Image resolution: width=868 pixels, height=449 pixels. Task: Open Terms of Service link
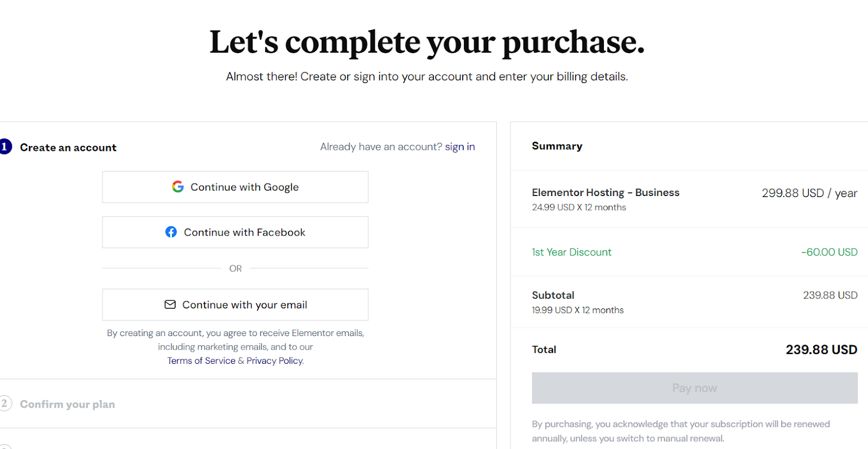coord(201,361)
